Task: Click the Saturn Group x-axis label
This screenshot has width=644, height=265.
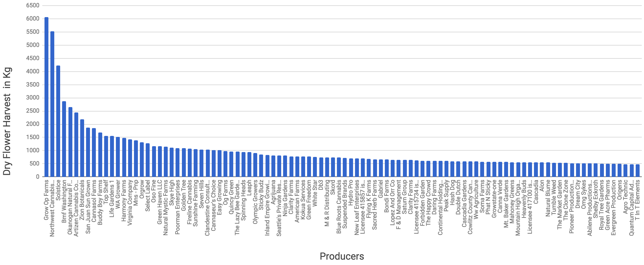Action: 404,197
